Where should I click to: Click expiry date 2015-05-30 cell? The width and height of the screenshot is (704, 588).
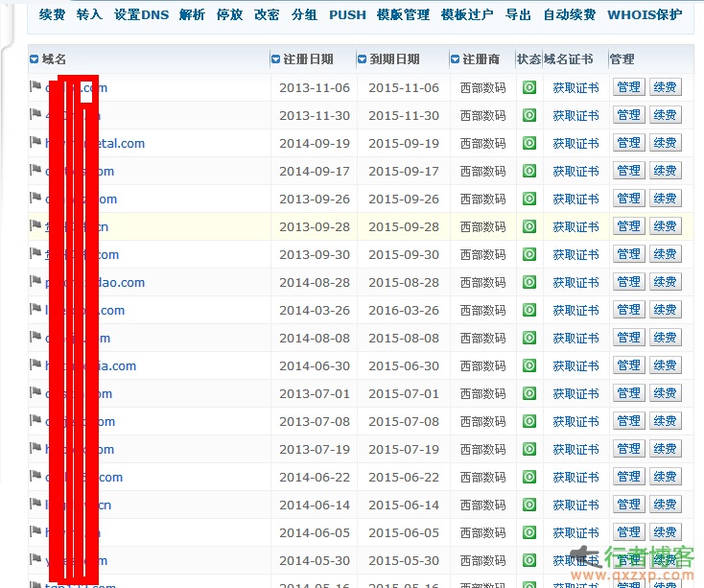404,561
